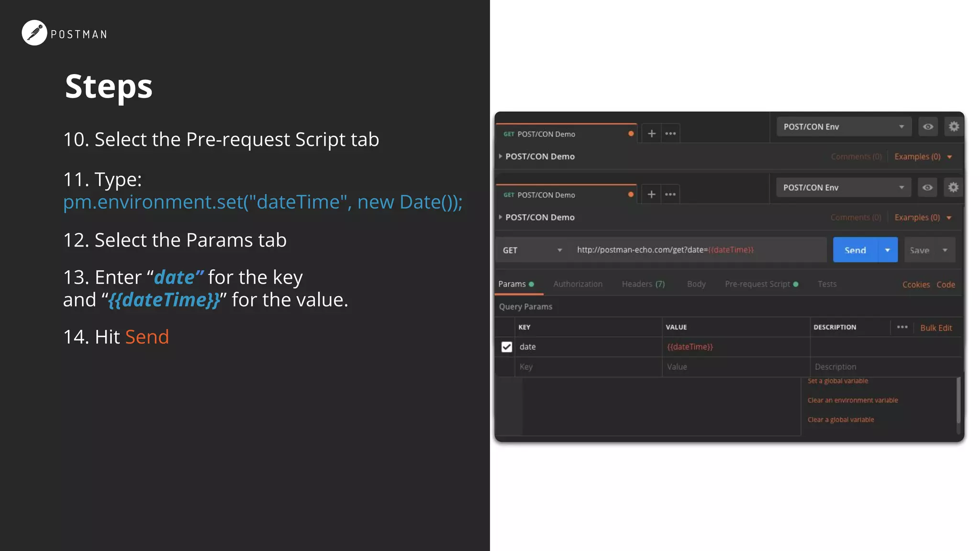Click the snippets list scrollbar

click(958, 401)
